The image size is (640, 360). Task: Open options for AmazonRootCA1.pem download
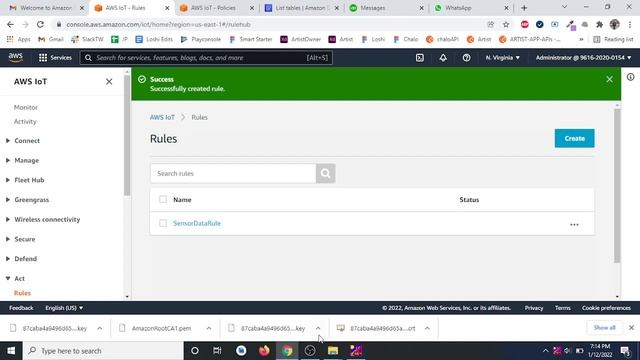[x=209, y=328]
